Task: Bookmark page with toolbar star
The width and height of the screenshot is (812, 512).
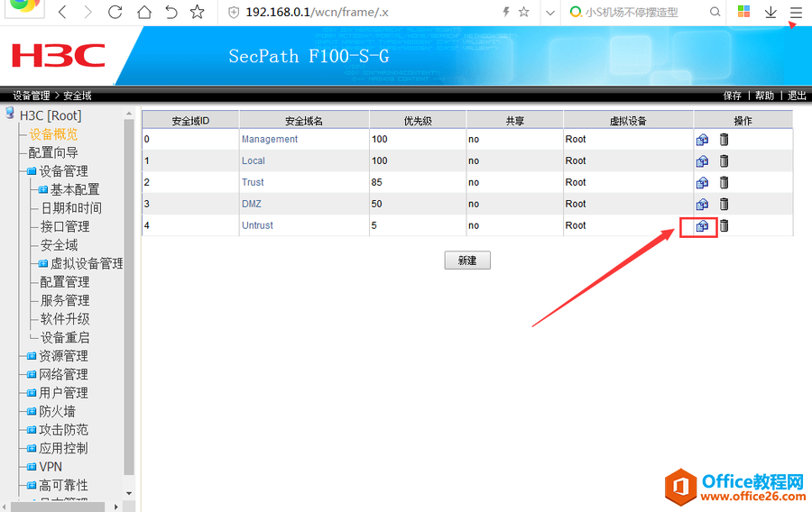Action: [x=198, y=12]
